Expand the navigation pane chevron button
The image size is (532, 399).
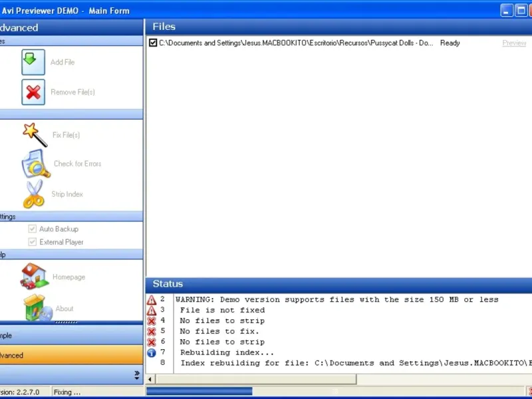pos(137,375)
